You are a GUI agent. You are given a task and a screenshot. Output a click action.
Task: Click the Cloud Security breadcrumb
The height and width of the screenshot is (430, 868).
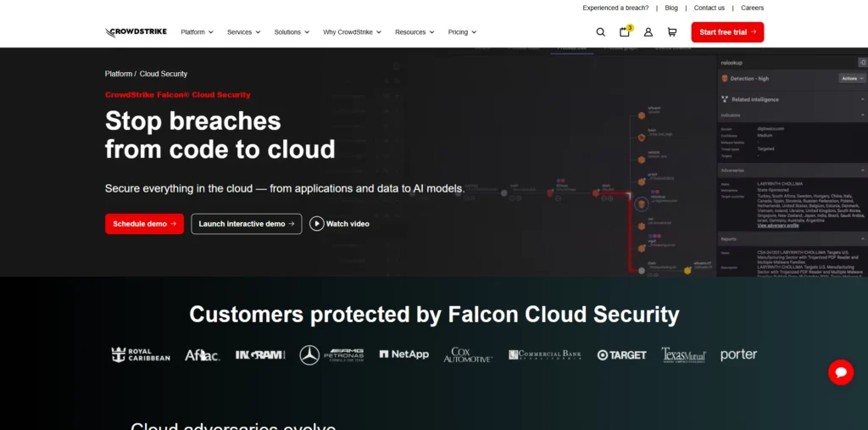(x=164, y=74)
